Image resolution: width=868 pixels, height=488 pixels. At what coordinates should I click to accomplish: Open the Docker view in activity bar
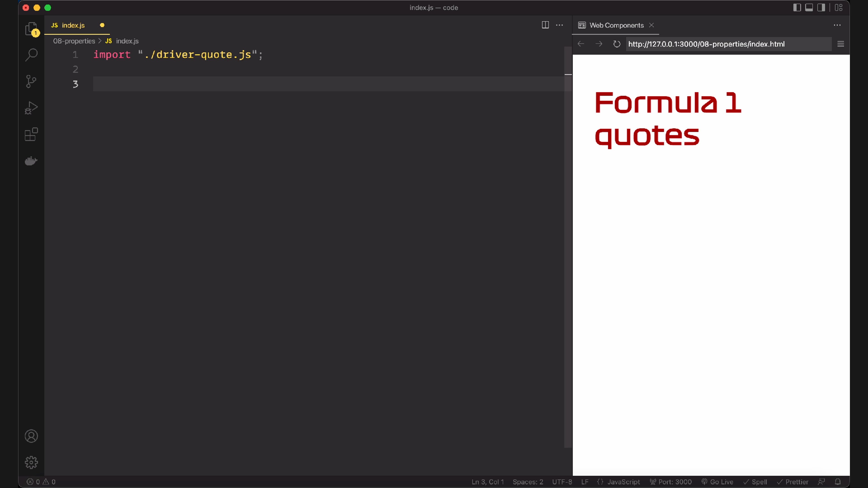[x=31, y=161]
